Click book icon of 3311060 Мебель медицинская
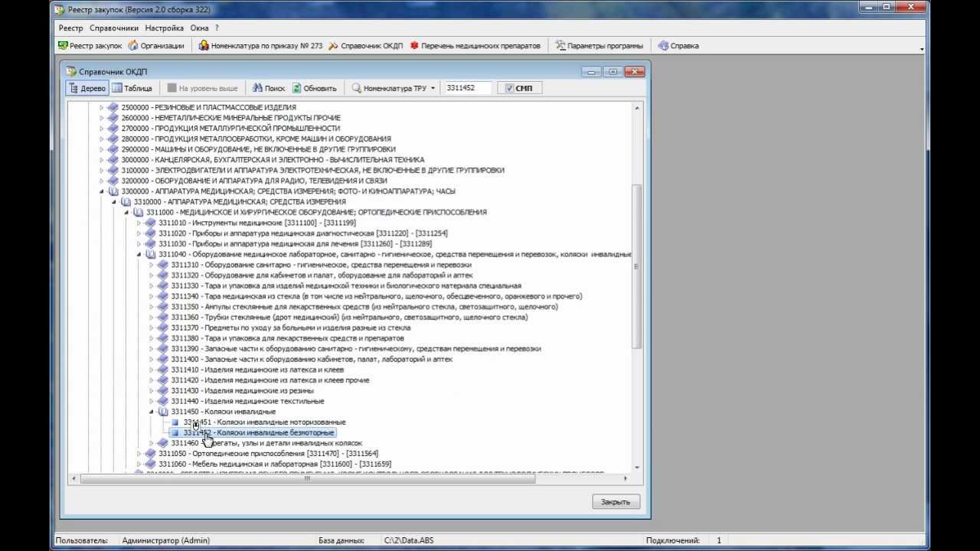980x551 pixels. click(151, 464)
